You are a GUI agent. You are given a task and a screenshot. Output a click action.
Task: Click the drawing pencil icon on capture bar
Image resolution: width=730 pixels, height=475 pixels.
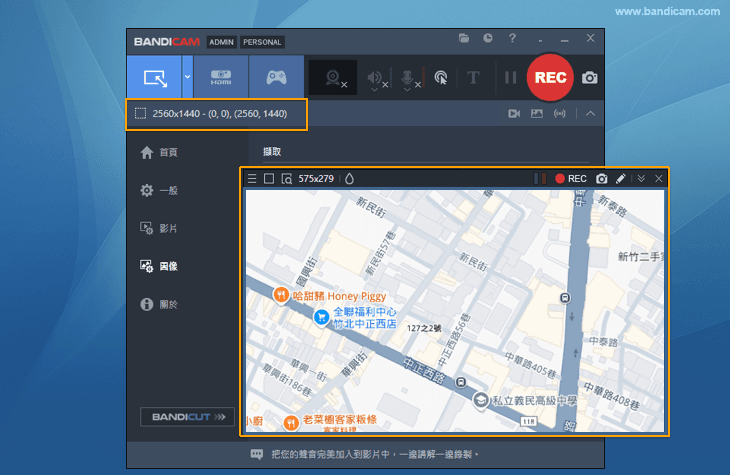[x=620, y=179]
